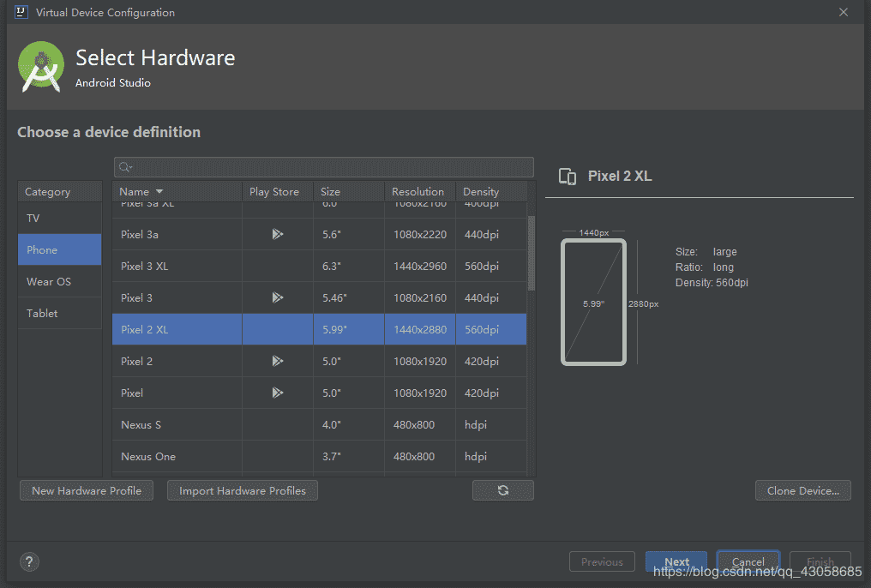871x588 pixels.
Task: Click the Play Store icon for Pixel 3
Action: [x=276, y=298]
